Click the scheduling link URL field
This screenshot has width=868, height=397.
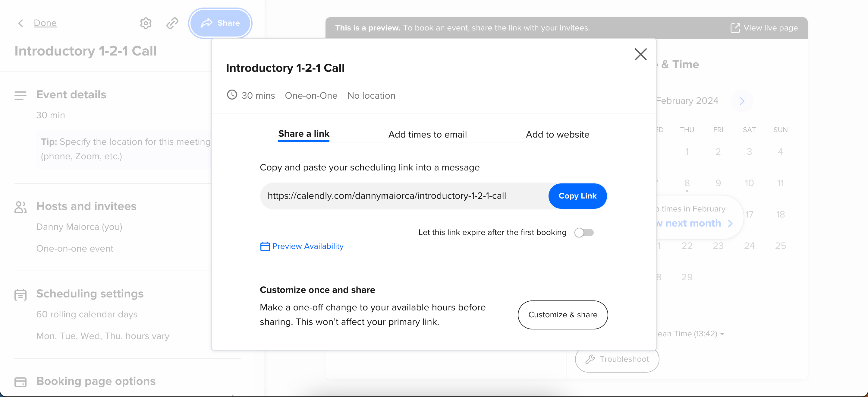point(386,195)
